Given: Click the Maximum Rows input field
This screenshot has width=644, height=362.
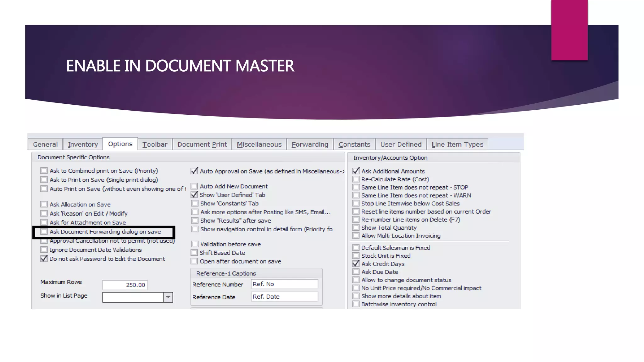Looking at the screenshot, I should click(125, 285).
